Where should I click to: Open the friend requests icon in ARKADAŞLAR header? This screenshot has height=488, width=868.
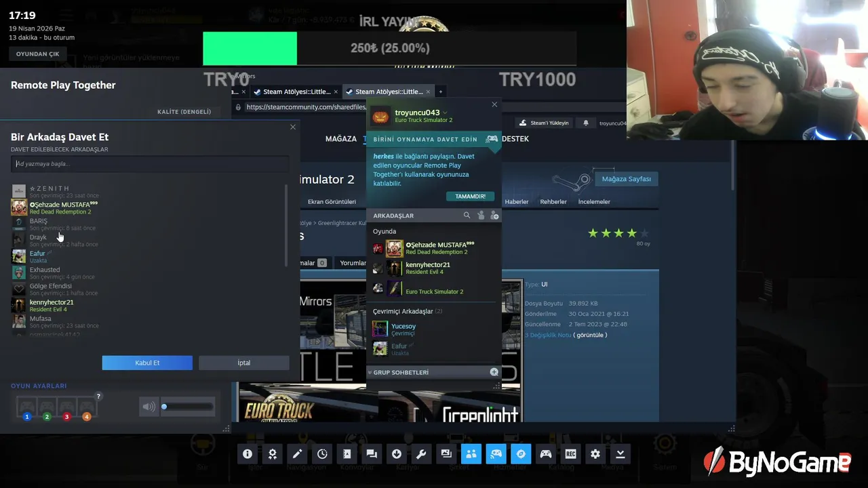pos(481,216)
